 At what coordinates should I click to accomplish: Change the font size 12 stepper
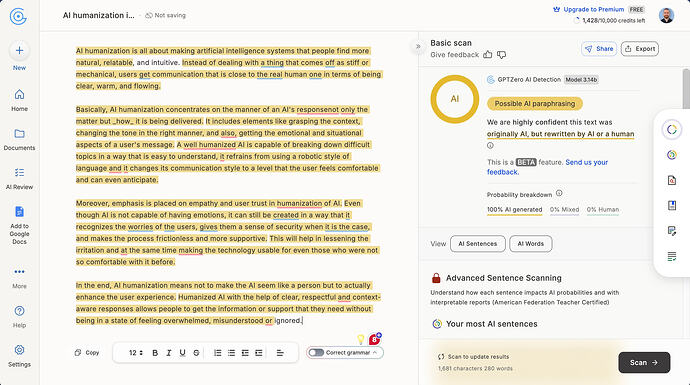[x=136, y=353]
